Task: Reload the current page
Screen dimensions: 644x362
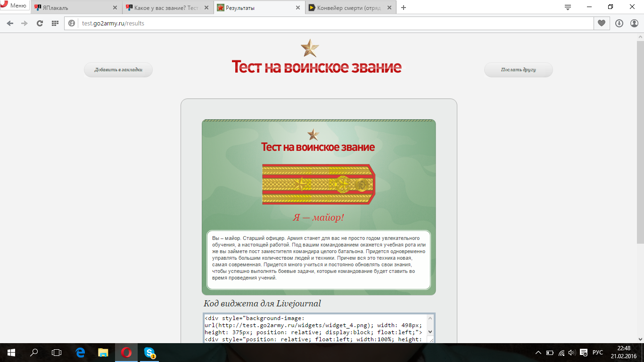Action: click(40, 23)
